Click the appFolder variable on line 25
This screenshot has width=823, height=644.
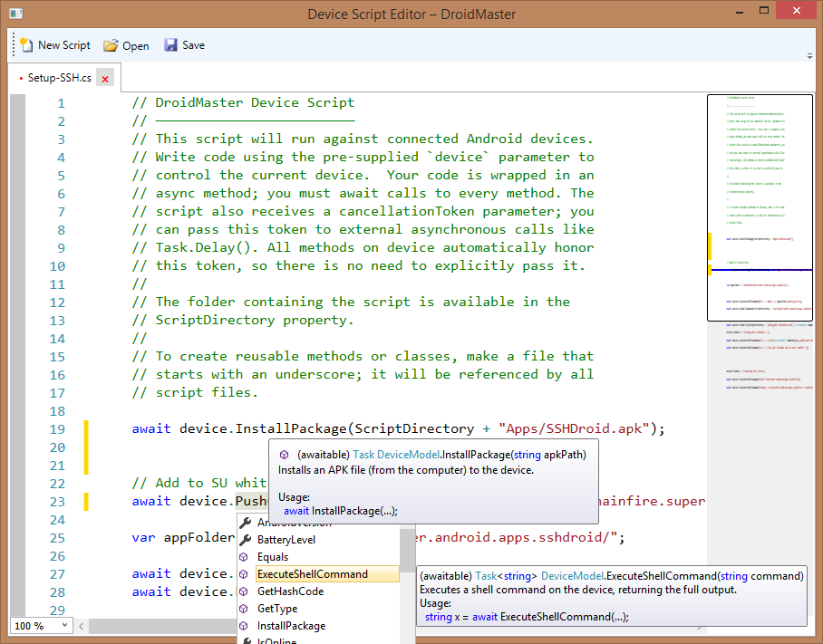click(x=198, y=537)
